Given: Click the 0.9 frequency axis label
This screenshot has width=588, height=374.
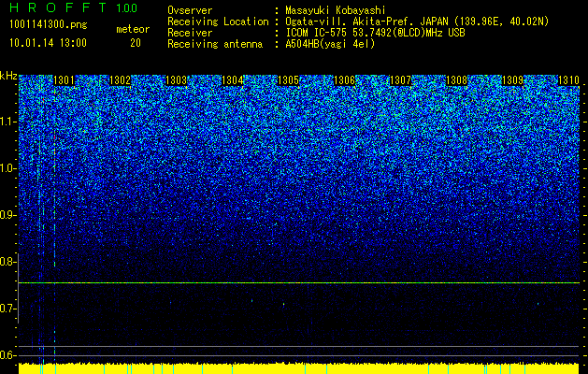Looking at the screenshot, I should (8, 215).
